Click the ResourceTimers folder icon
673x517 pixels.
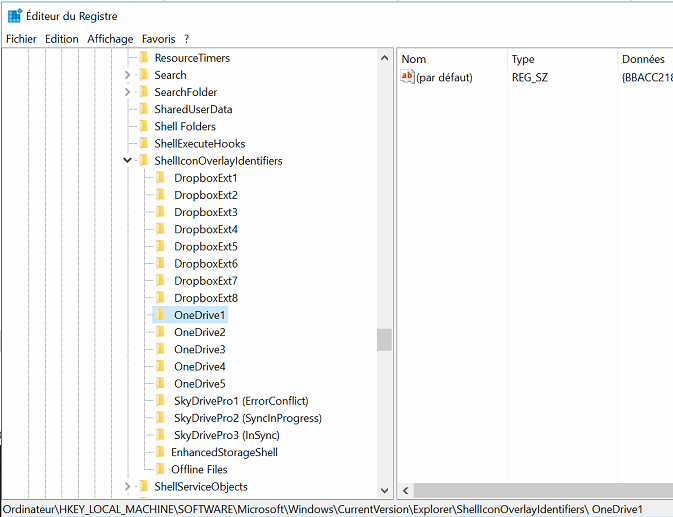point(144,57)
